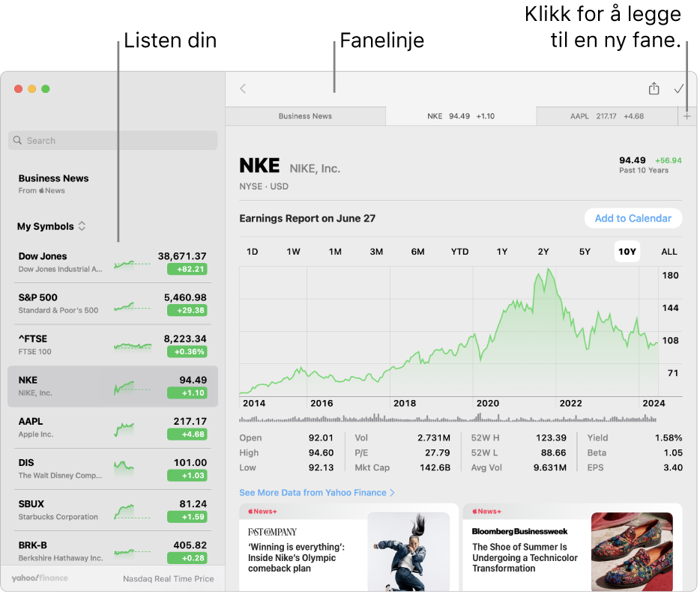Screen dimensions: 700x594
Task: Select the 1W chart range
Action: point(293,252)
